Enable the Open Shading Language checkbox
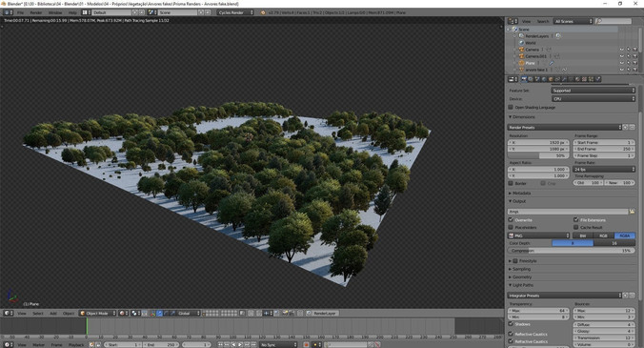The width and height of the screenshot is (644, 348). coord(511,107)
